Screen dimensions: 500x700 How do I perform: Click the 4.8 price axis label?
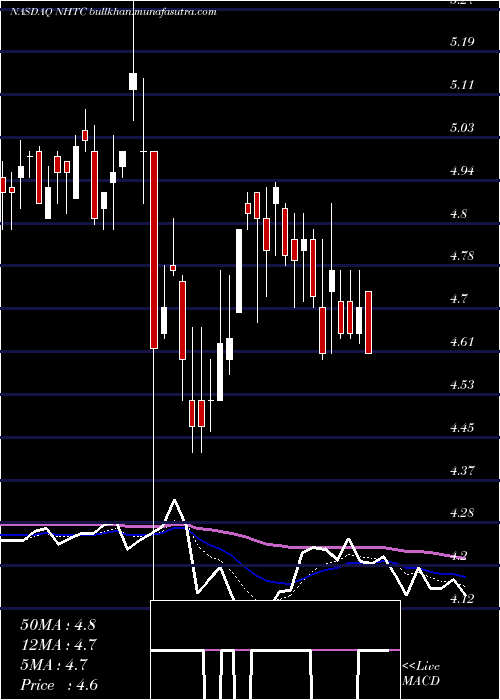pyautogui.click(x=459, y=214)
